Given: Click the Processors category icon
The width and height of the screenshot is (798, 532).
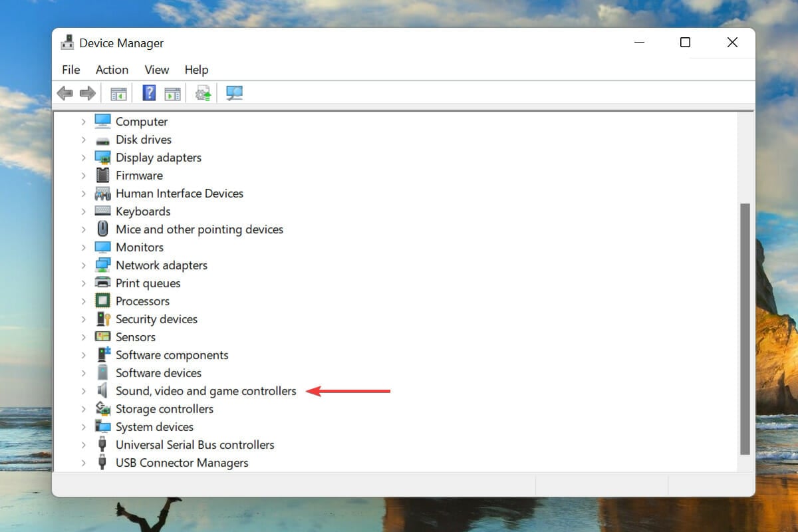Looking at the screenshot, I should point(102,301).
